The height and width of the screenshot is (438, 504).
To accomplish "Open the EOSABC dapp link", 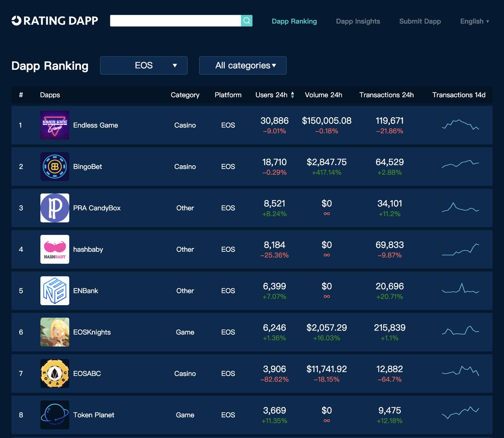I will (87, 374).
